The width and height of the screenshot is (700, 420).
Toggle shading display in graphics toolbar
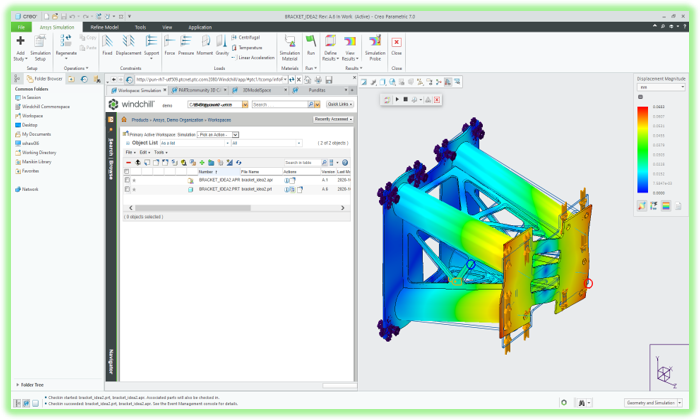383,82
